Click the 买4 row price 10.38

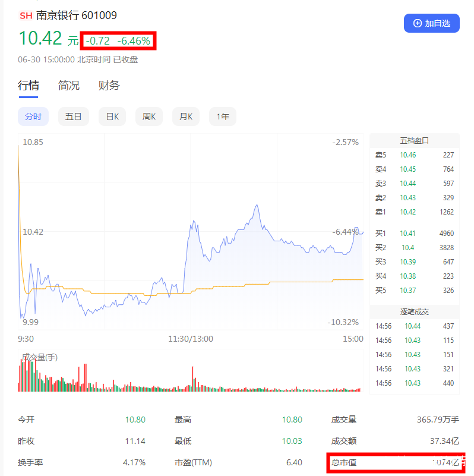[408, 276]
